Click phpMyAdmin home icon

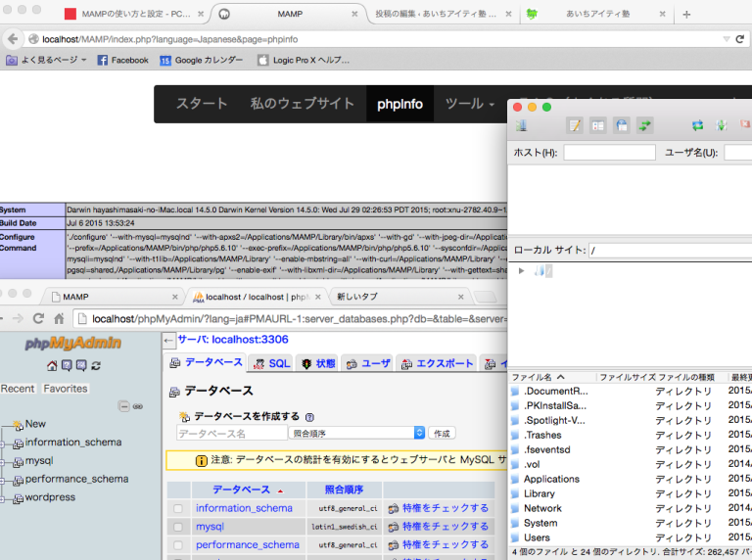tap(52, 366)
